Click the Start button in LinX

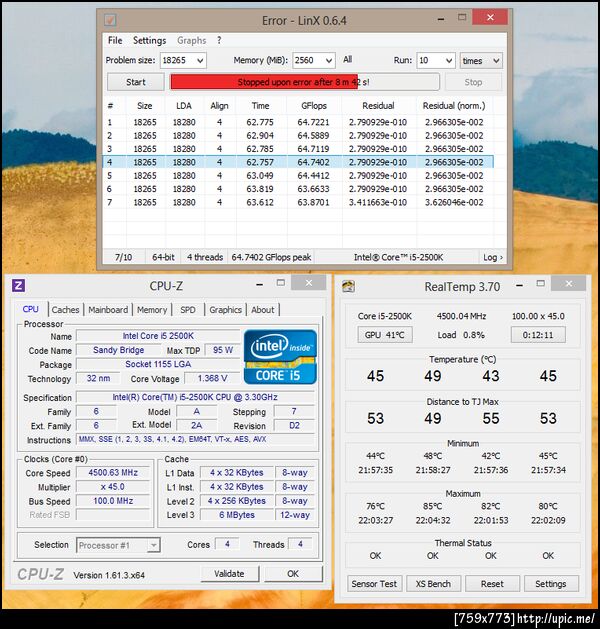136,82
